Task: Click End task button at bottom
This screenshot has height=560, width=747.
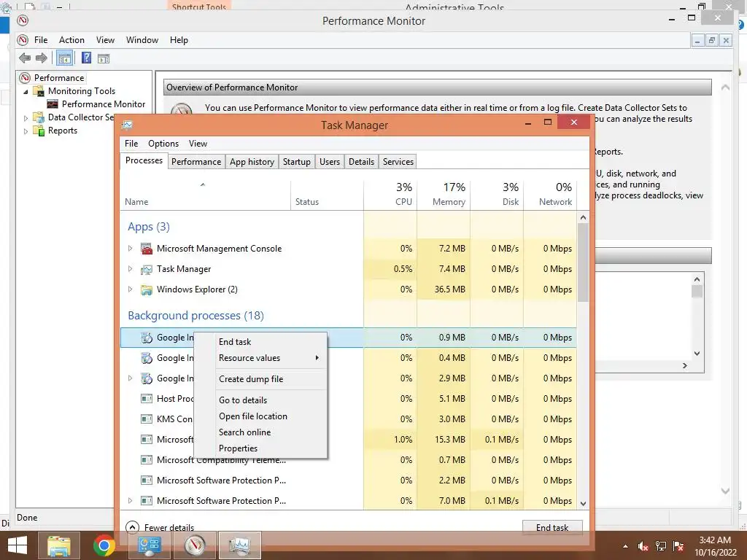Action: 552,527
